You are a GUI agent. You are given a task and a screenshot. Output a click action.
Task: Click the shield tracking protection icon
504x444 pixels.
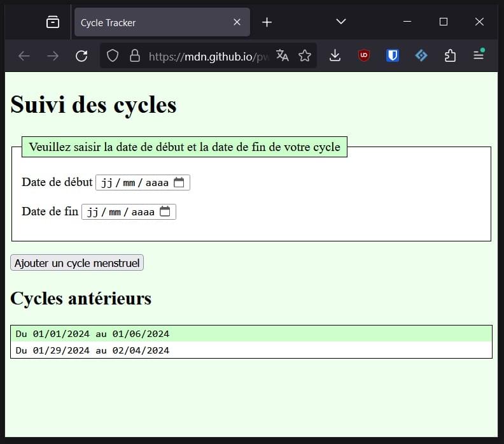(x=113, y=56)
